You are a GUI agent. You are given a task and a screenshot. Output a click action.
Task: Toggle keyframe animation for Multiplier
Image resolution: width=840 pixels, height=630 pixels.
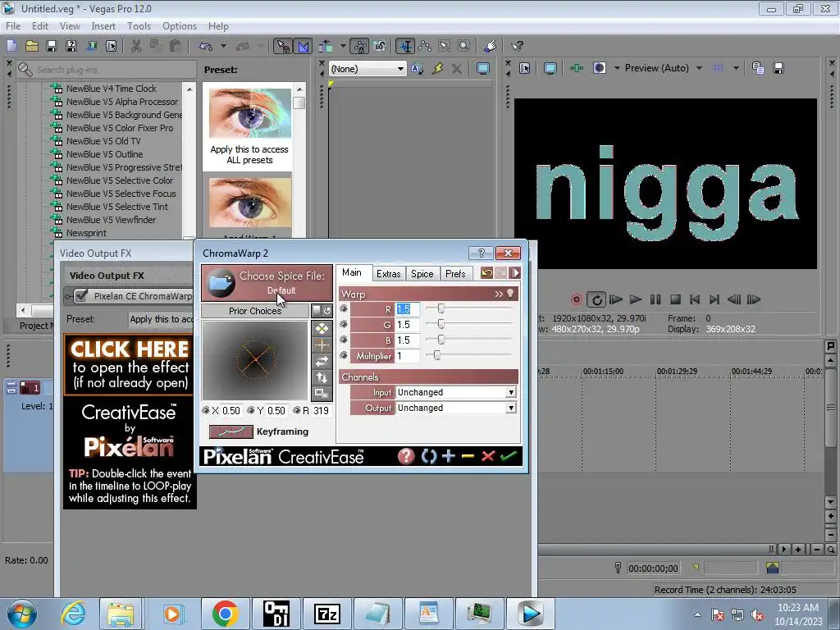pos(344,355)
